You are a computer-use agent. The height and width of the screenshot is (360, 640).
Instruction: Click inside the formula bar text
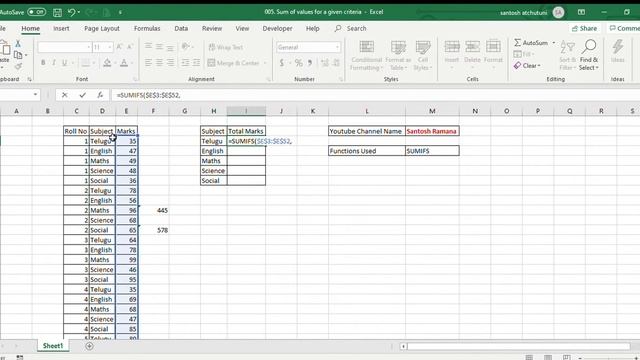click(149, 95)
